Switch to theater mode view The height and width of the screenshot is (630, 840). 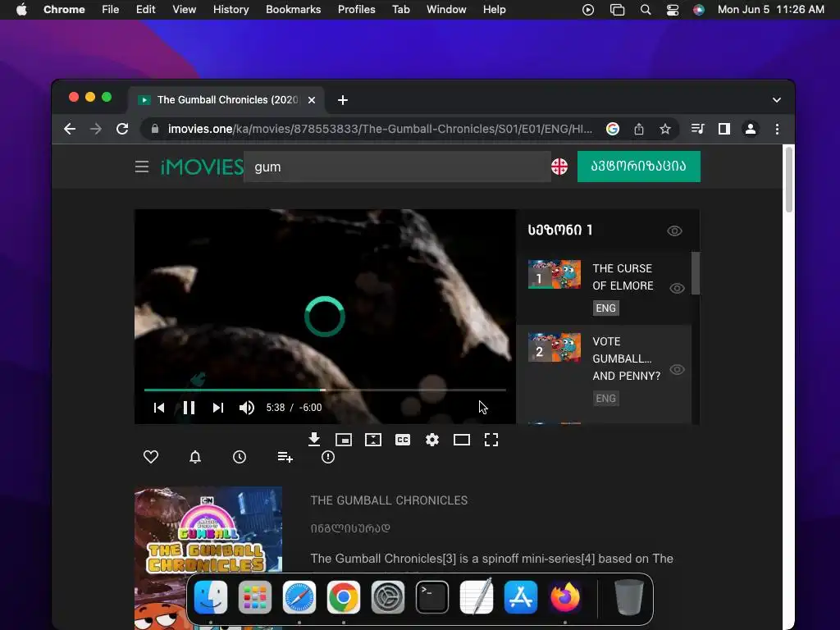coord(461,440)
